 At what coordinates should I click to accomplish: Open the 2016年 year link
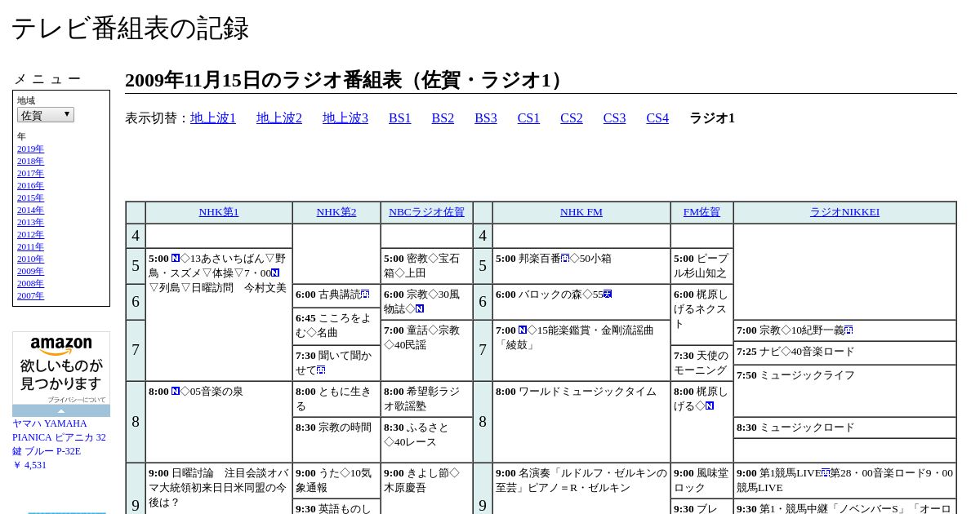click(x=30, y=185)
